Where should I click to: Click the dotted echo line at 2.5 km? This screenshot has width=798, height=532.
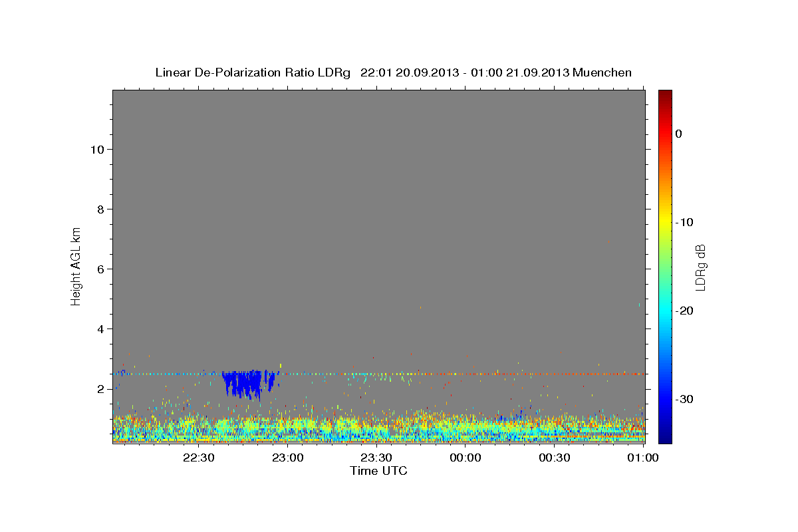pos(379,374)
